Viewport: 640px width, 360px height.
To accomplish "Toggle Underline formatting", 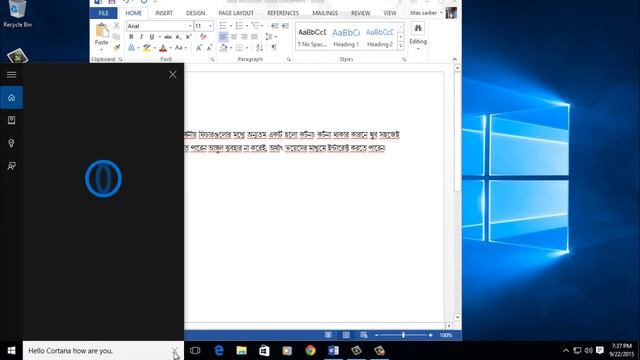I will 152,37.
